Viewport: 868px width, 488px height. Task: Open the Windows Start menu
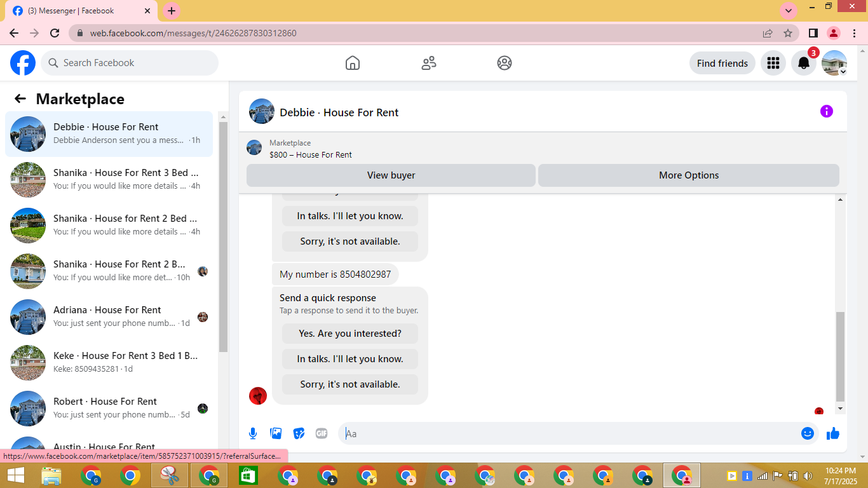15,475
